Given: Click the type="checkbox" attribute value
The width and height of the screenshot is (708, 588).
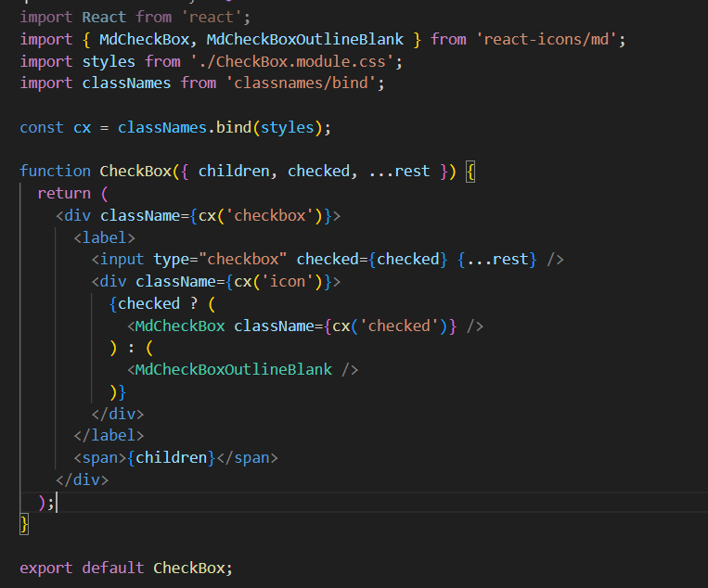Looking at the screenshot, I should pos(242,259).
